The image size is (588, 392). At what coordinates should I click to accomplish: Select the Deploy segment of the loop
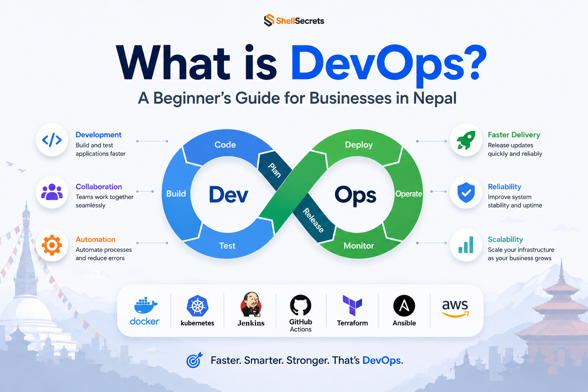click(359, 145)
